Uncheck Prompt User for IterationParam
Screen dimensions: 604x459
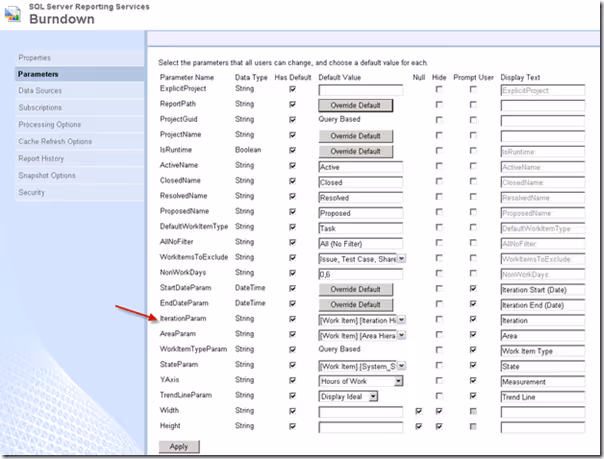point(473,319)
